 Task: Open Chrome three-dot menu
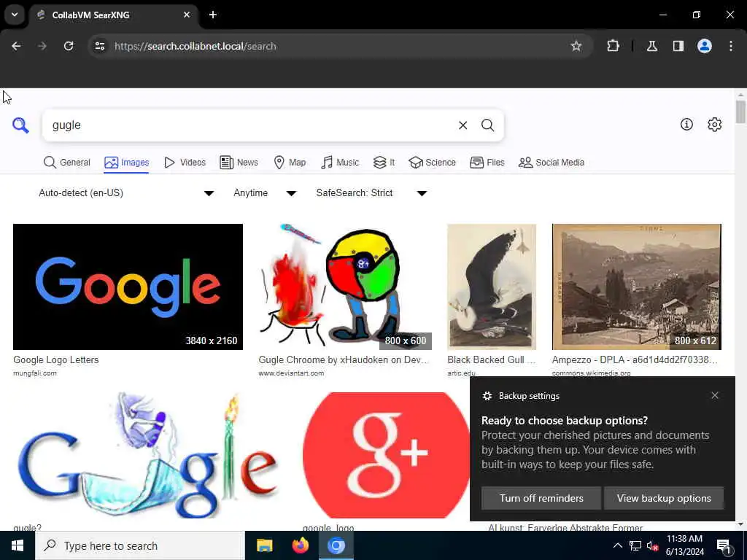click(731, 46)
